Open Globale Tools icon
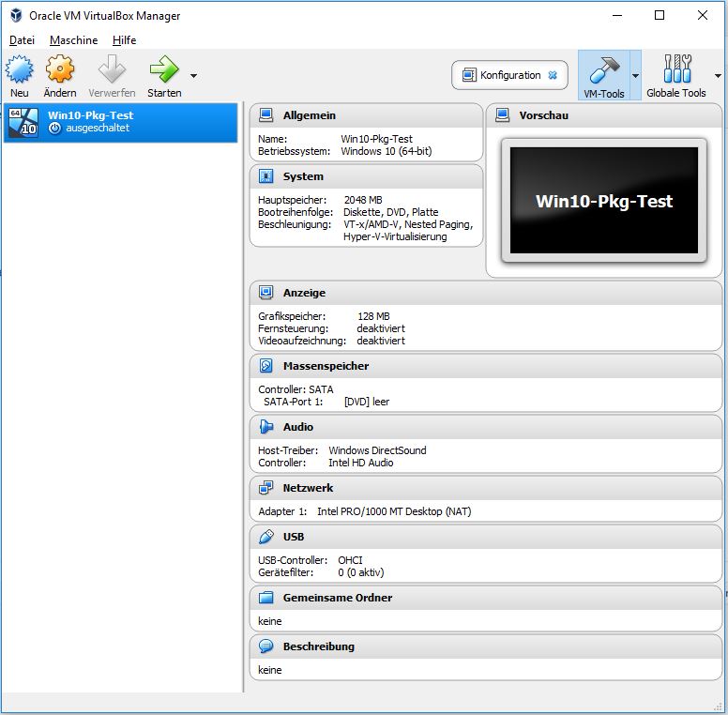 677,68
